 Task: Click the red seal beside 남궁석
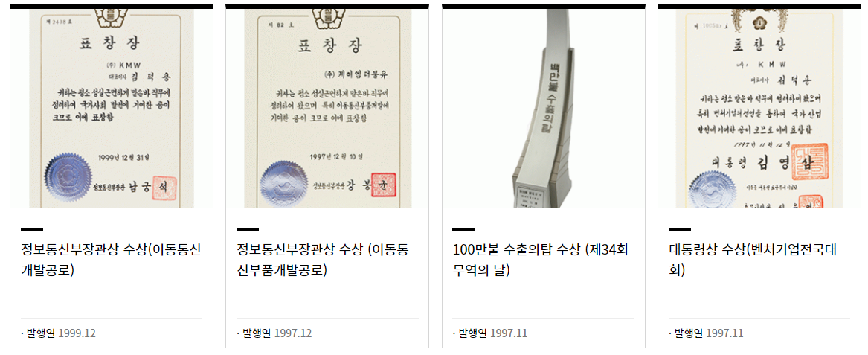click(164, 188)
